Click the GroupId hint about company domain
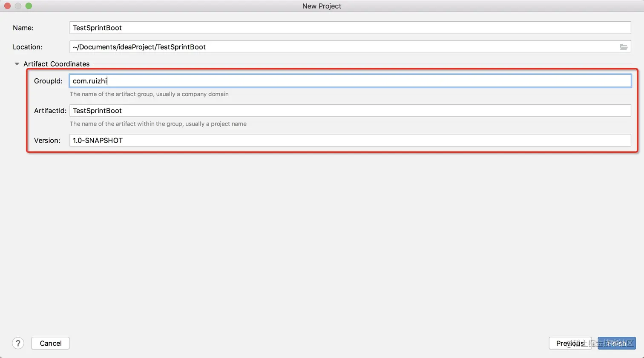The image size is (644, 358). pos(149,94)
